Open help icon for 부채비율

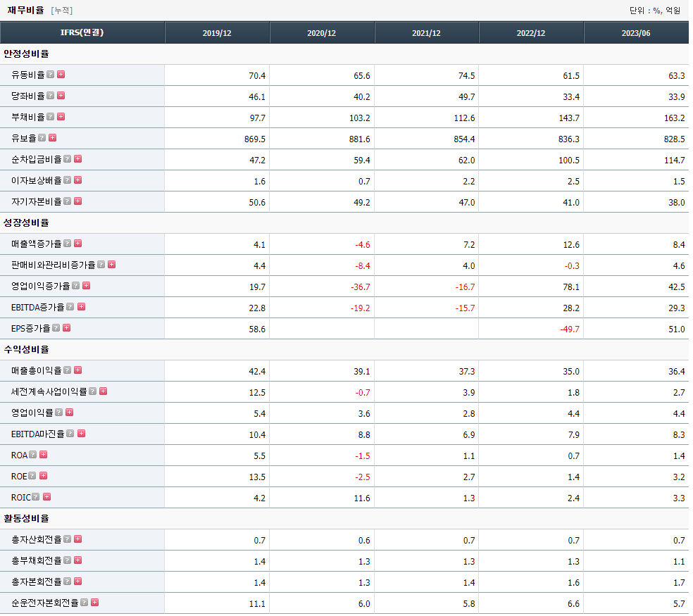(x=51, y=117)
